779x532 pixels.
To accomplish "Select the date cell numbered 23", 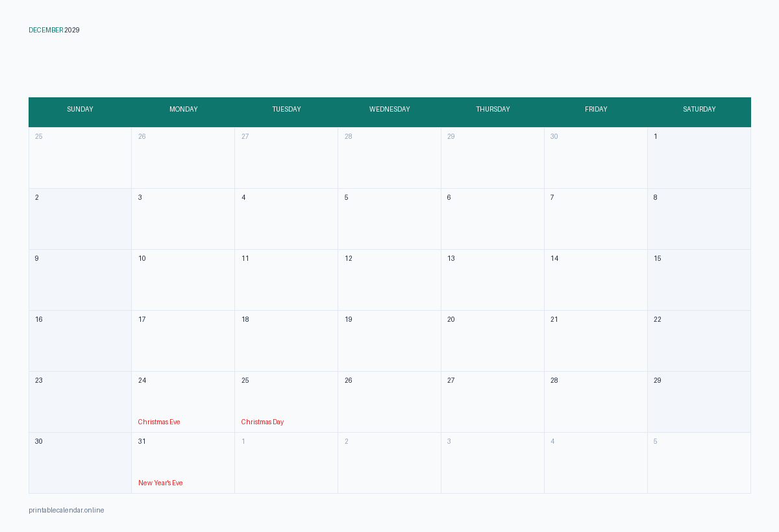I will point(80,402).
